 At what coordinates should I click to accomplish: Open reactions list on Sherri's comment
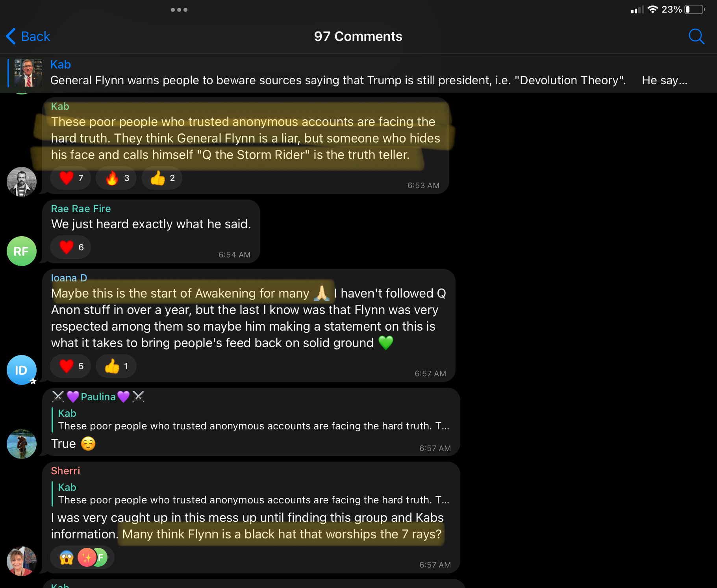82,558
